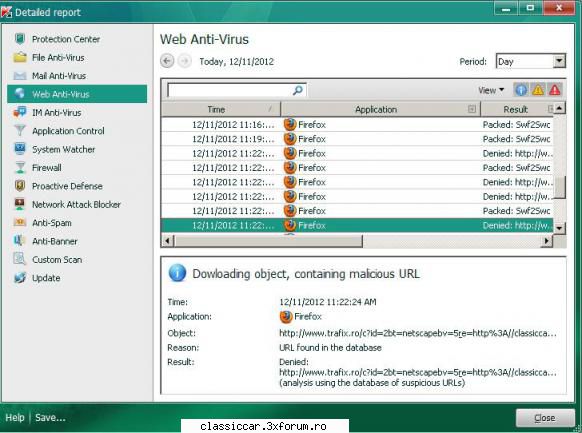Open the Proactive Defense report section
The image size is (582, 433).
click(77, 186)
